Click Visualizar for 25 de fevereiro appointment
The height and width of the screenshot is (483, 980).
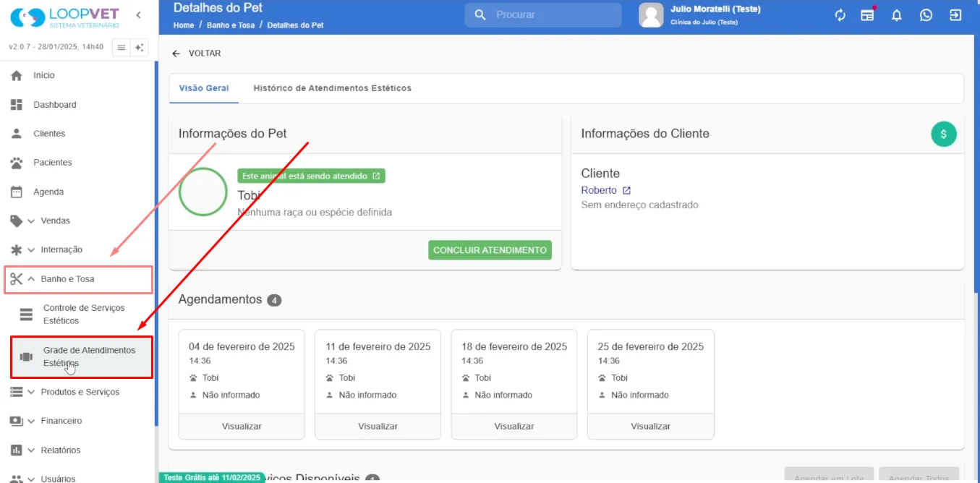pyautogui.click(x=651, y=427)
